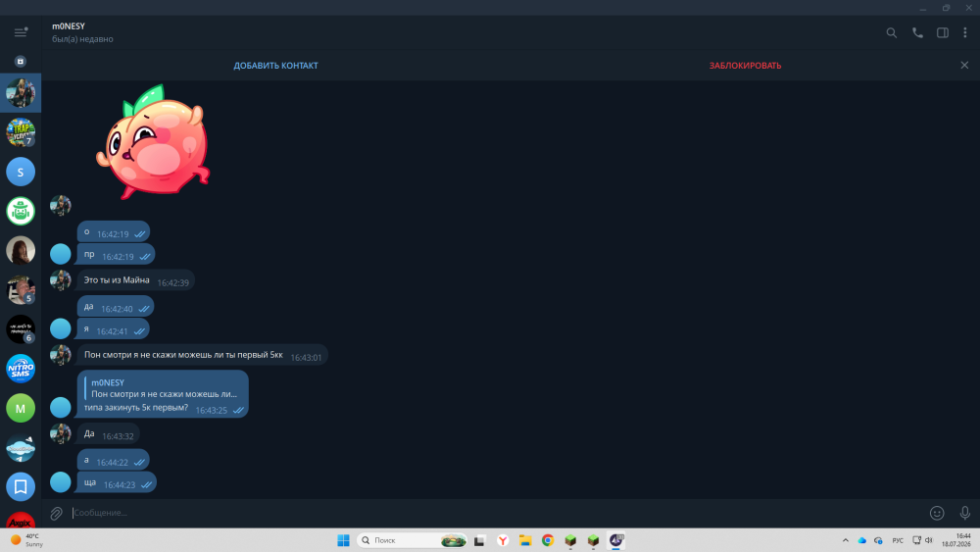Open the volume control in tray
This screenshot has width=980, height=552.
coord(929,540)
